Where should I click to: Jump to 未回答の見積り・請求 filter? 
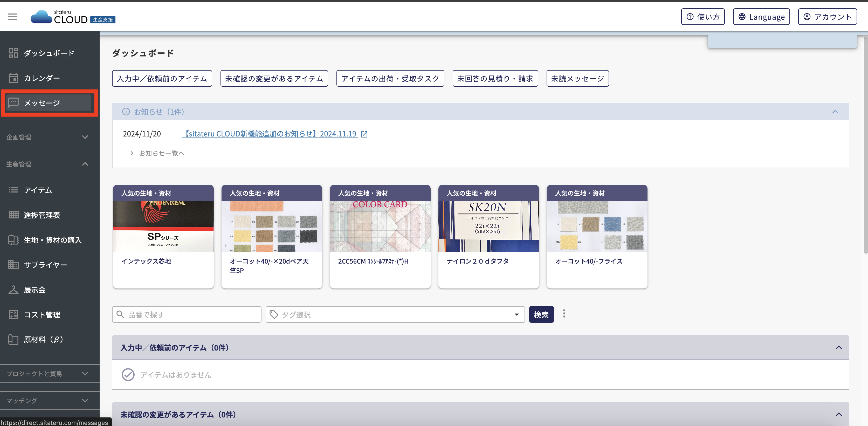click(495, 78)
